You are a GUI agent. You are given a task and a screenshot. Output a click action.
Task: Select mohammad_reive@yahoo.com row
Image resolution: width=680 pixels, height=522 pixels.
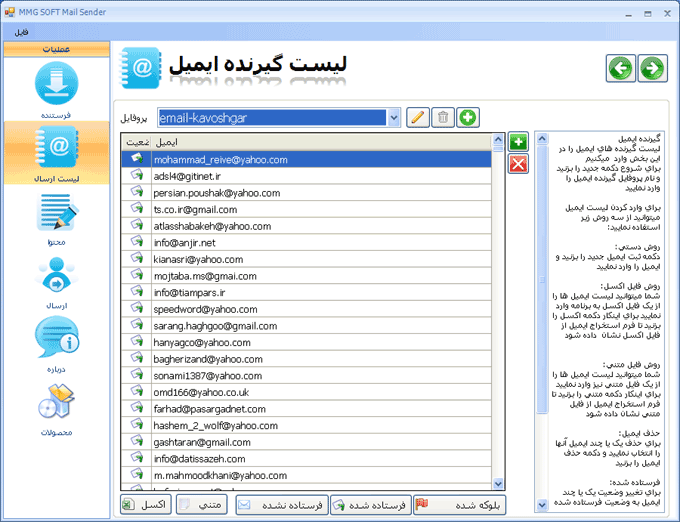pyautogui.click(x=306, y=160)
